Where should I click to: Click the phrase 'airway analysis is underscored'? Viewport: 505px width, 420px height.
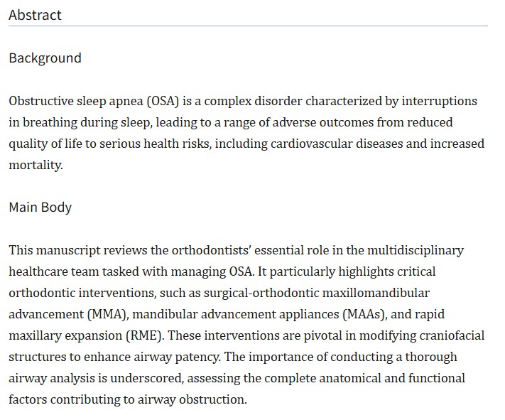point(96,378)
